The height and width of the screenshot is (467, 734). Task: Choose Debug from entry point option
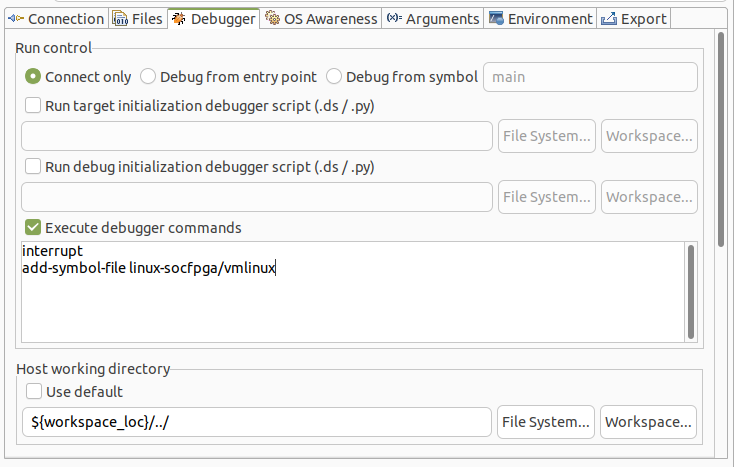tap(148, 76)
